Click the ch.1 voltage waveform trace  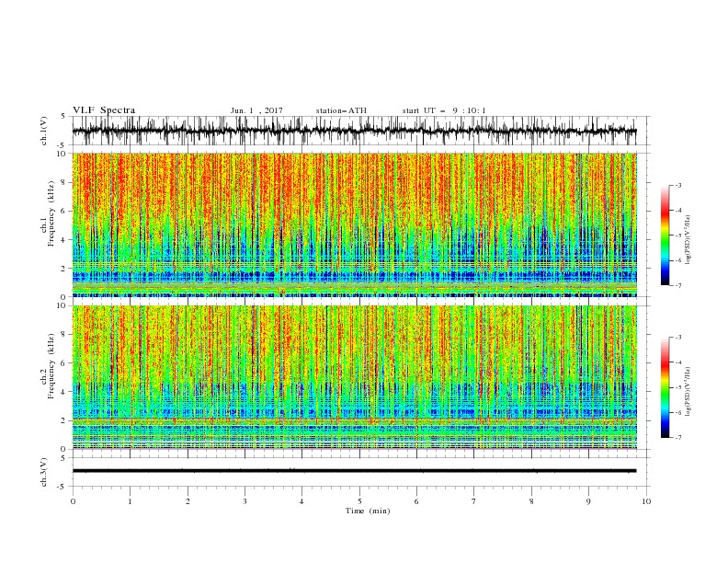[x=354, y=131]
